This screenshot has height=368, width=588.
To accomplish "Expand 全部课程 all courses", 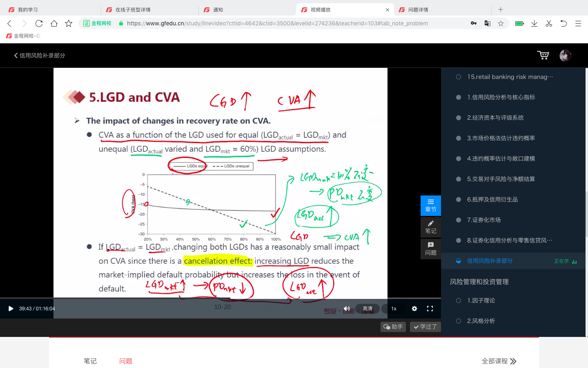I will 499,361.
